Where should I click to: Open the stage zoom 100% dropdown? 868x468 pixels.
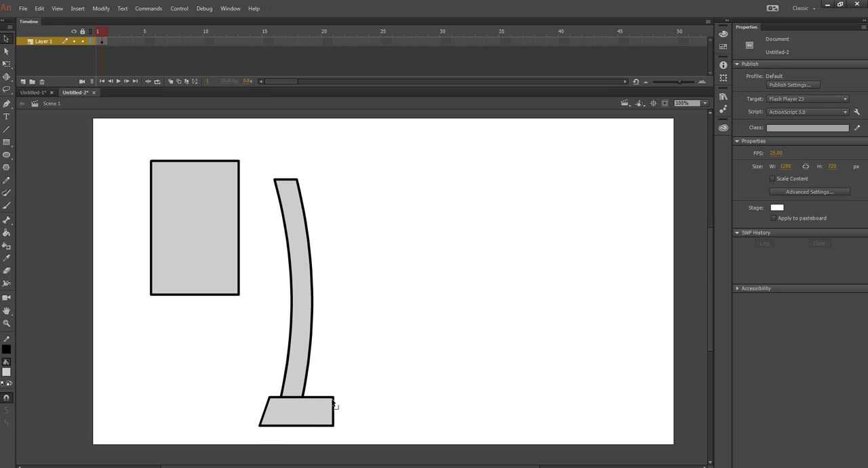705,103
